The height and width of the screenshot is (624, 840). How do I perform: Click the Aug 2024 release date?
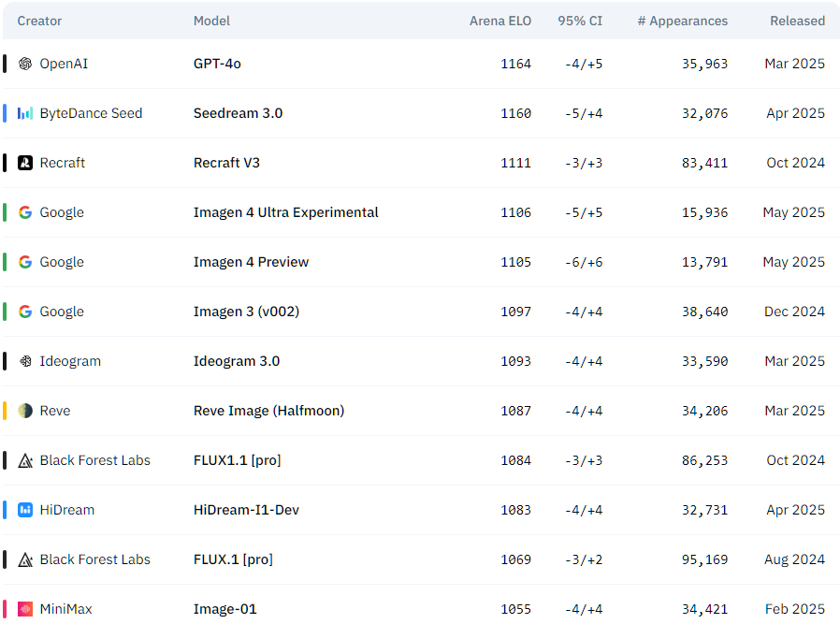(x=794, y=559)
